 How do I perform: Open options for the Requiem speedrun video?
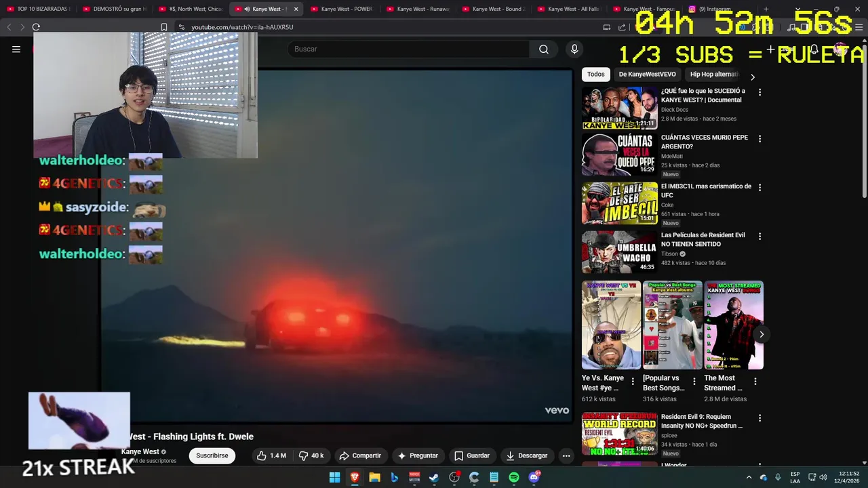point(759,418)
